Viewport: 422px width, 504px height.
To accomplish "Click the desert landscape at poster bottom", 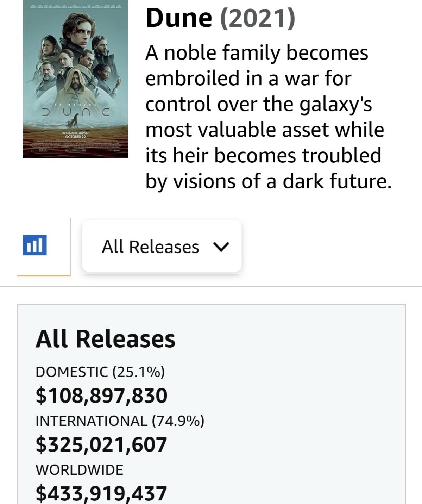I will tap(75, 148).
